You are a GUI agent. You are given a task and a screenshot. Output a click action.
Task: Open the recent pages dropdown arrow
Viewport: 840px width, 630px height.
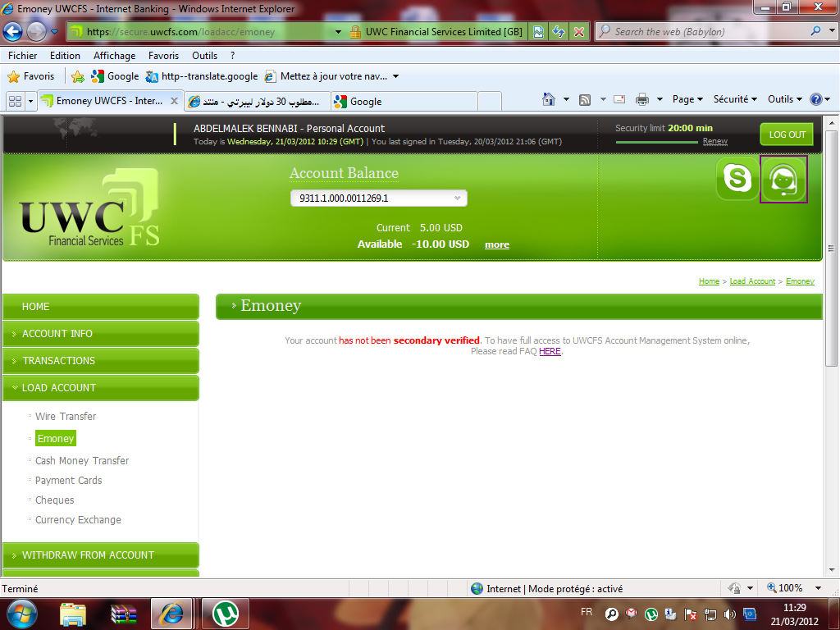pyautogui.click(x=54, y=32)
